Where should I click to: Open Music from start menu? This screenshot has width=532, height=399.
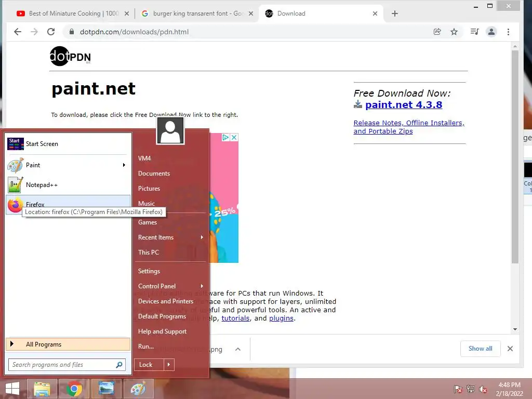point(146,204)
